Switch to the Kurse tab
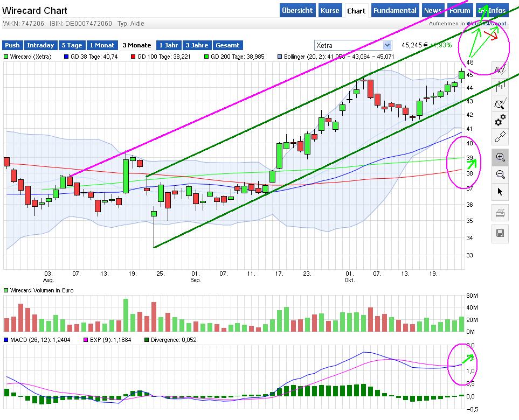 330,11
